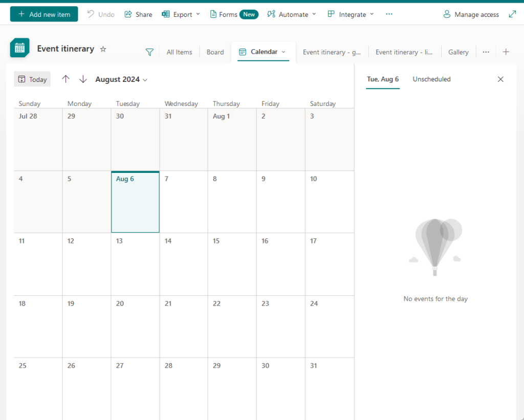The width and height of the screenshot is (524, 420).
Task: Click the Wednesday column header
Action: [181, 103]
